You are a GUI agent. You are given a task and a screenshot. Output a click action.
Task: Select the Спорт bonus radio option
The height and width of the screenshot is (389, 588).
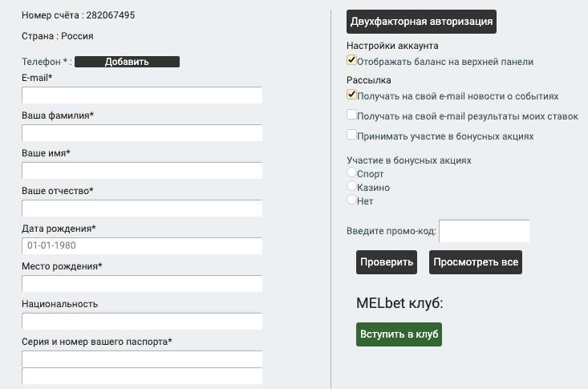351,172
